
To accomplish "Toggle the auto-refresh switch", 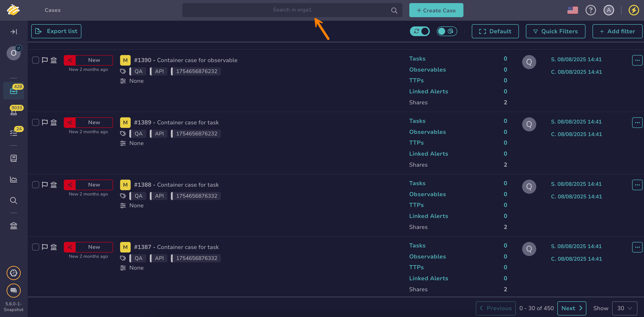I will pos(420,31).
